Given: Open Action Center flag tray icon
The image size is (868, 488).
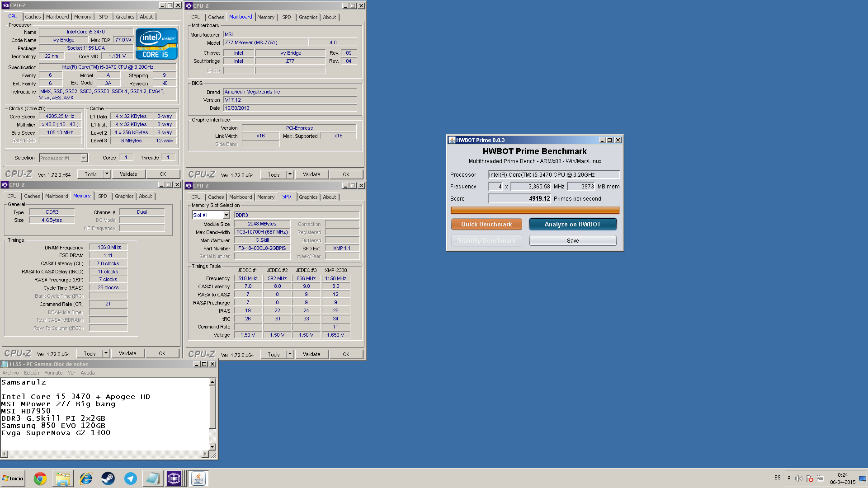Looking at the screenshot, I should coord(810,479).
